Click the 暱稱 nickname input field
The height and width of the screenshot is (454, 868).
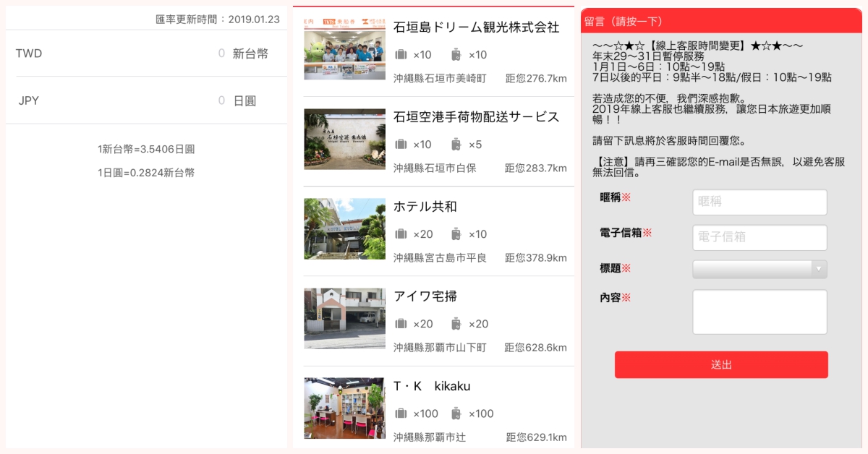[759, 202]
